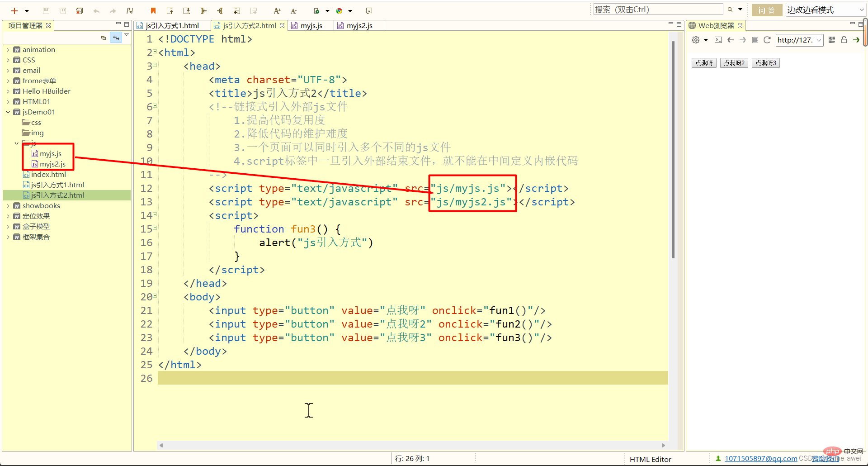Open the dropdown arrow beside the New plus icon

27,11
